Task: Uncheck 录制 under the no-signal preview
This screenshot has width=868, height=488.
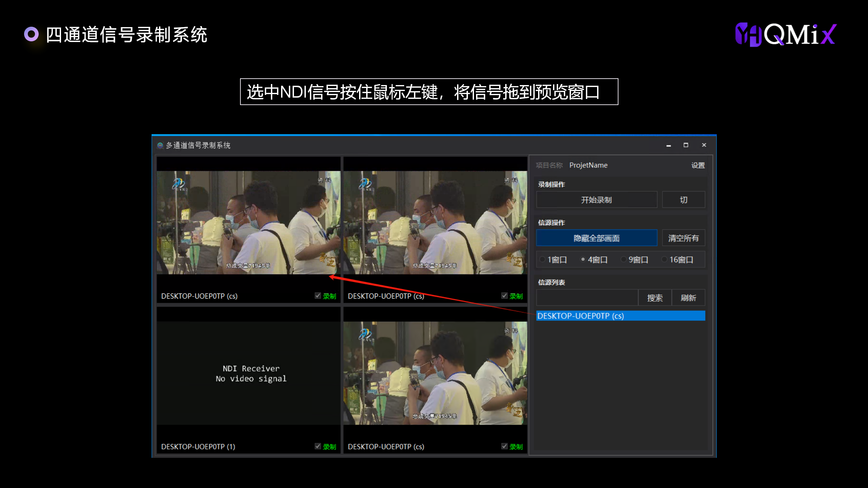Action: pos(318,446)
